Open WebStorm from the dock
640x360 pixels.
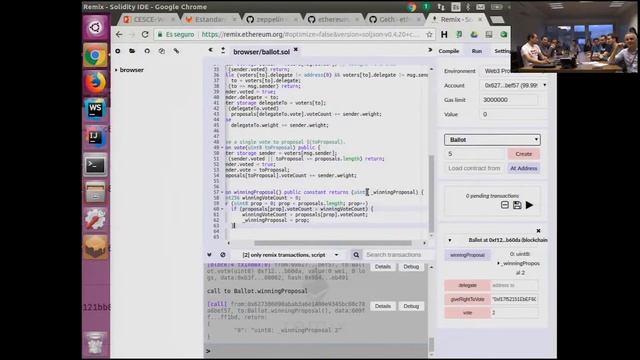(96, 110)
